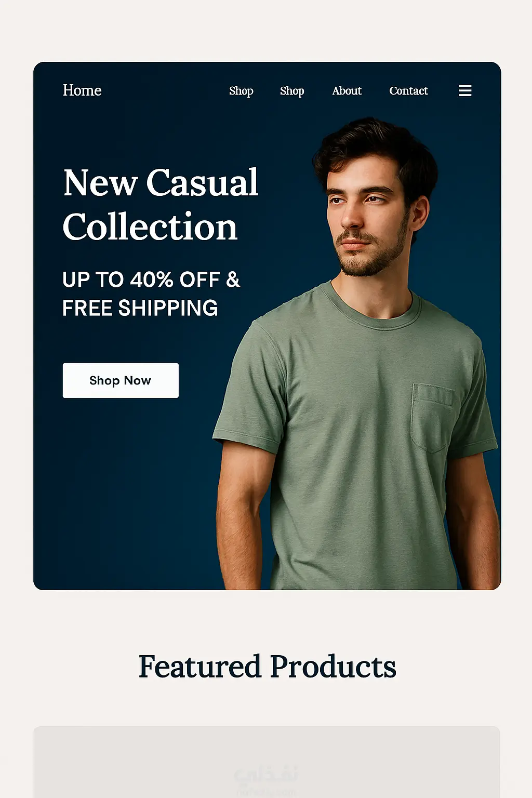Open the hamburger menu icon
This screenshot has height=798, width=532.
tap(465, 91)
